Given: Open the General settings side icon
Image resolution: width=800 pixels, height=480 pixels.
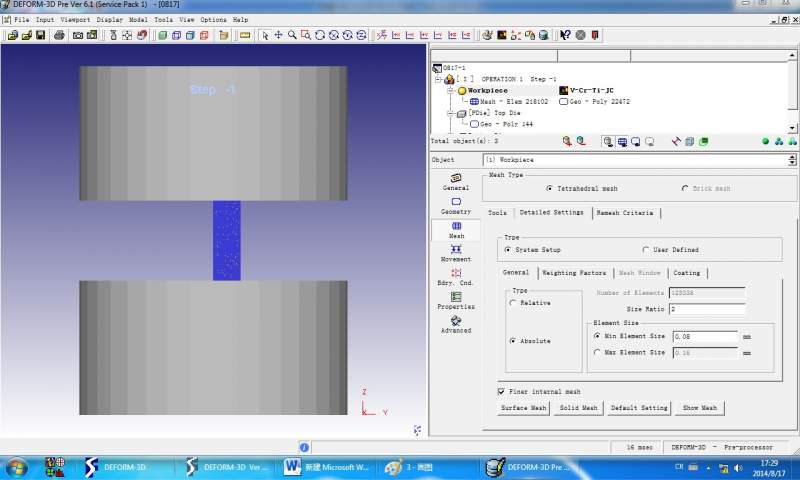Looking at the screenshot, I should click(456, 182).
